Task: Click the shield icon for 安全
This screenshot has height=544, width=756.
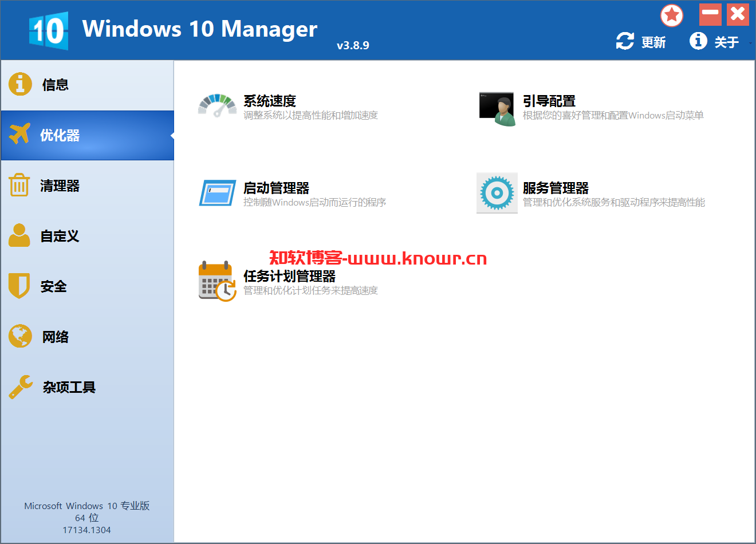Action: click(x=19, y=285)
